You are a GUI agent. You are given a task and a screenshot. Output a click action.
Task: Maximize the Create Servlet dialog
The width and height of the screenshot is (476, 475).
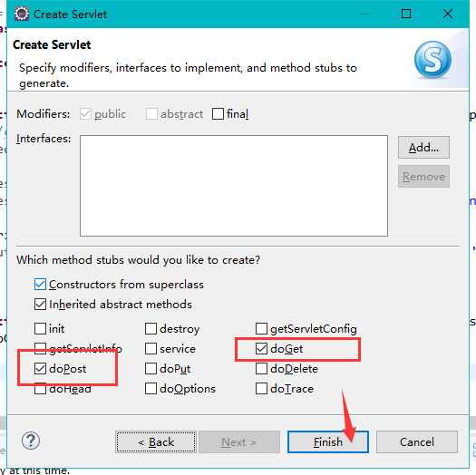406,14
